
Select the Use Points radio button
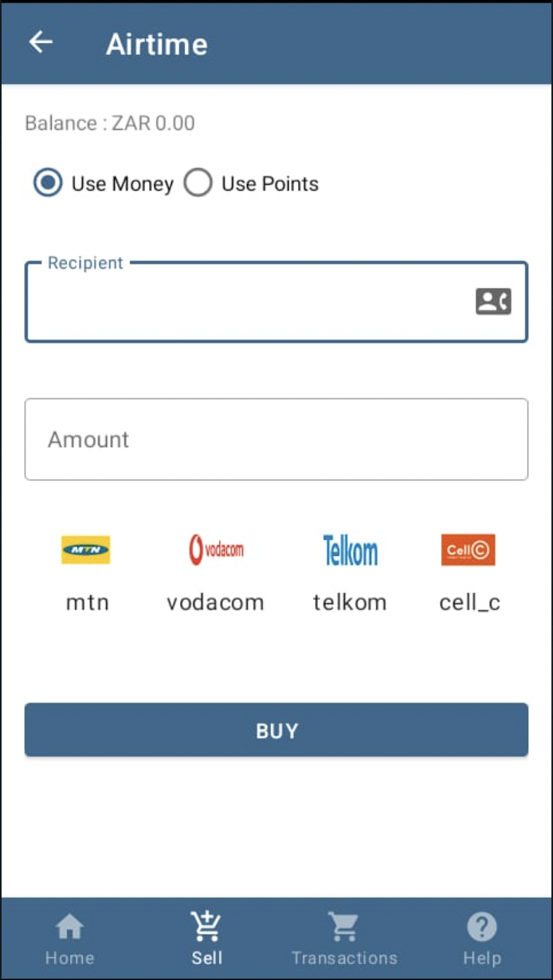tap(198, 183)
